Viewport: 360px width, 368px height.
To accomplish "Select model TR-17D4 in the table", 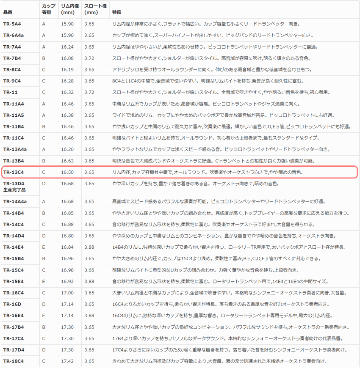I will click(x=13, y=350).
